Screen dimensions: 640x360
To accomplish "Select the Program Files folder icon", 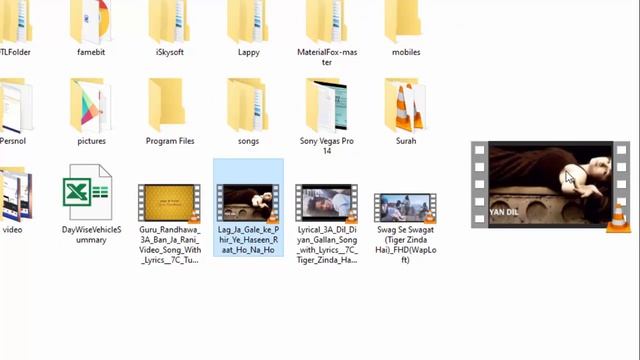I will (x=167, y=105).
